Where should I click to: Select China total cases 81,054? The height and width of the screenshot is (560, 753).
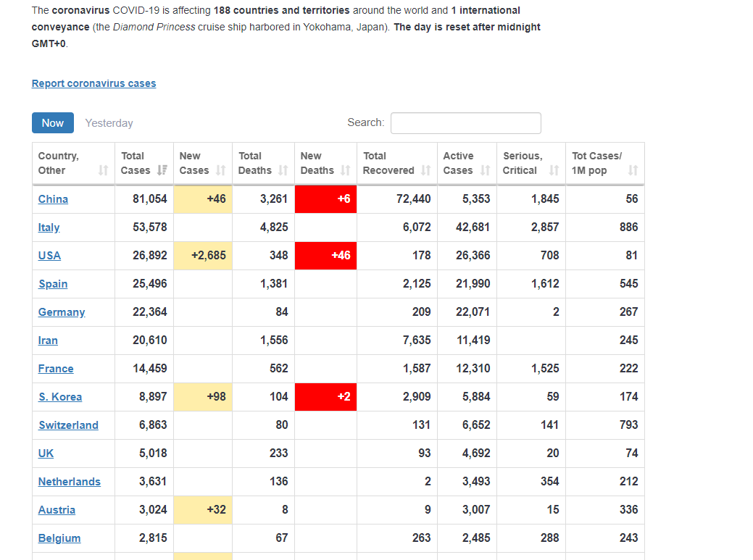(150, 199)
